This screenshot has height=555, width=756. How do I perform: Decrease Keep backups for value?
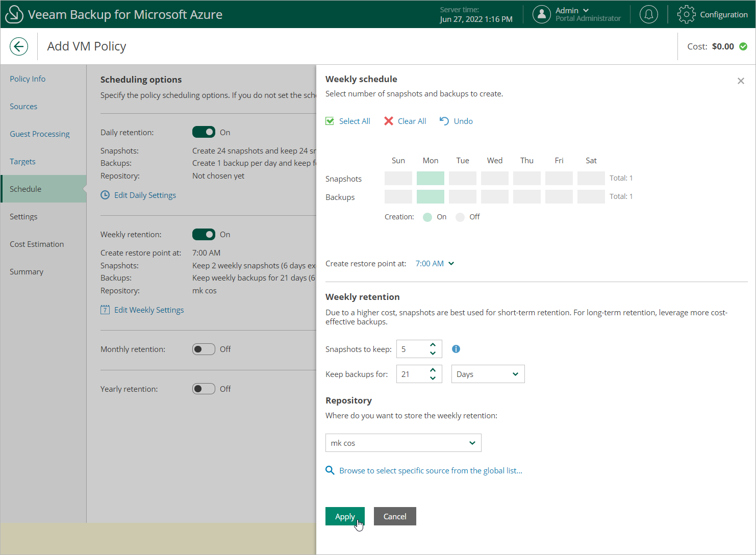pyautogui.click(x=433, y=378)
